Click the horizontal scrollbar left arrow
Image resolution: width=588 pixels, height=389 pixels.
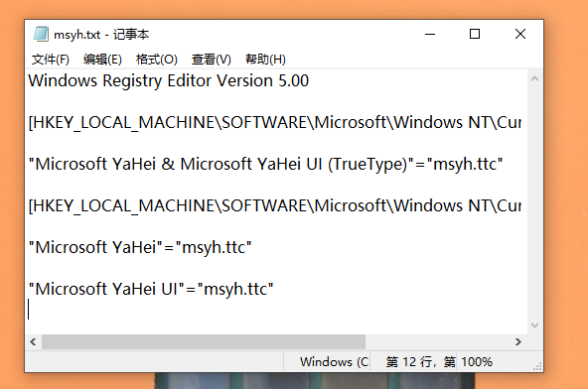[x=33, y=341]
